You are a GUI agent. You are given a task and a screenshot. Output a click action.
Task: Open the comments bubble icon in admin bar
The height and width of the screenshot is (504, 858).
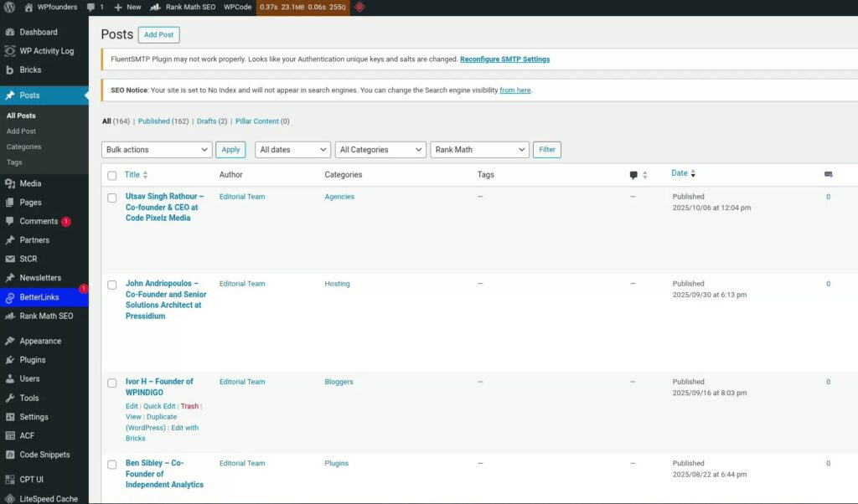pyautogui.click(x=91, y=7)
